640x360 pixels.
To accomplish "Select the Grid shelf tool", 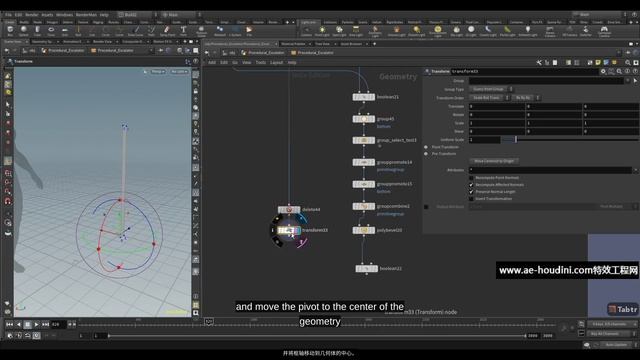I will [64, 31].
